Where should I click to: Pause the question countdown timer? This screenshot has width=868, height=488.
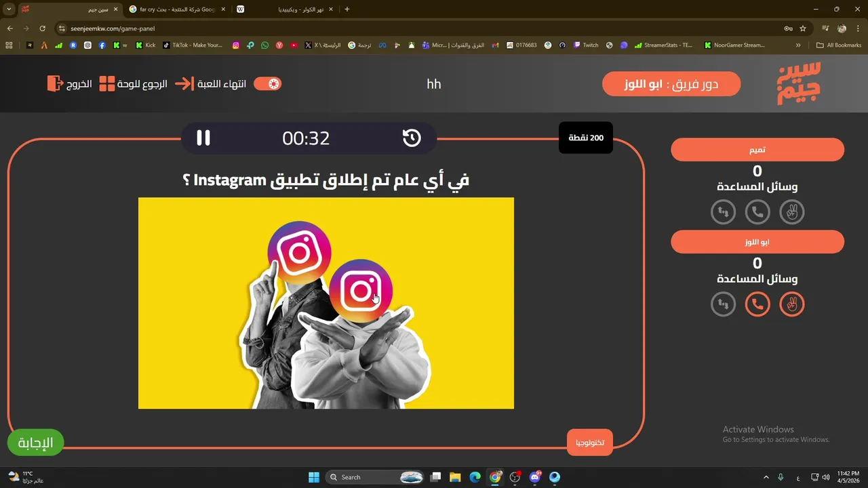pyautogui.click(x=203, y=138)
